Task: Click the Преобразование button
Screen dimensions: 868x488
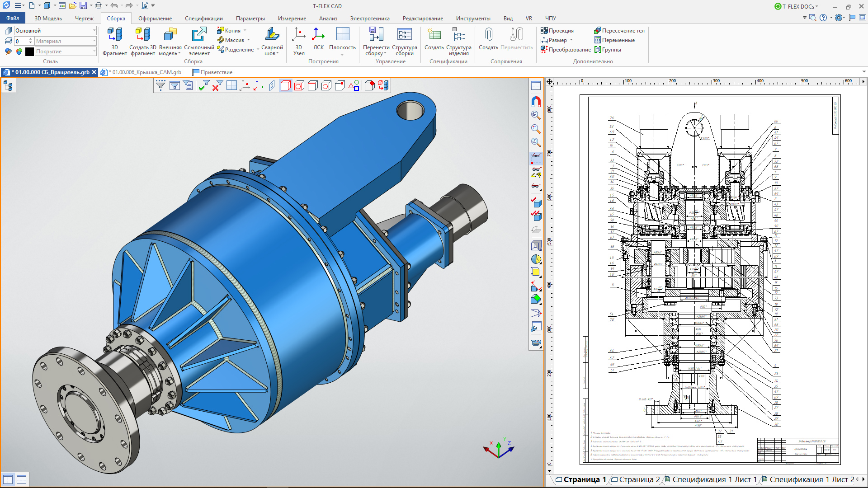Action: pyautogui.click(x=566, y=50)
